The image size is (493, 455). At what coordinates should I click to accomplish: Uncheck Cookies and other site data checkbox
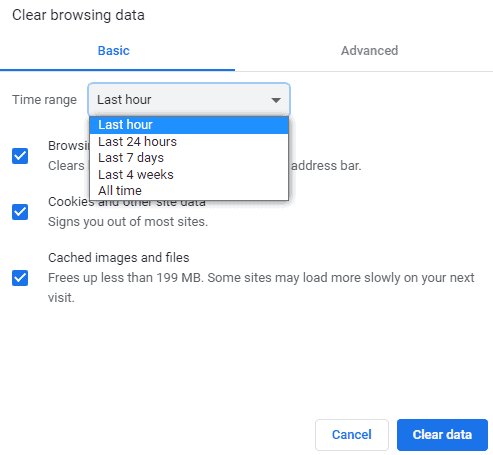pyautogui.click(x=20, y=212)
